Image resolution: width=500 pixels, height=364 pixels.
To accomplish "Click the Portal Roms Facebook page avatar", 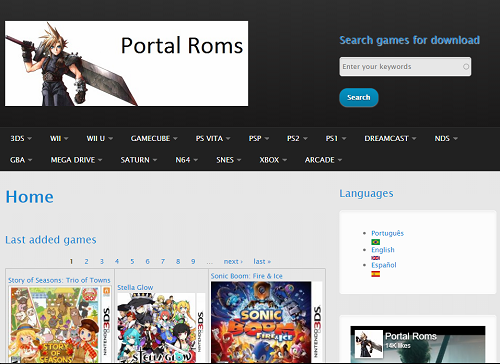I will coord(368,344).
